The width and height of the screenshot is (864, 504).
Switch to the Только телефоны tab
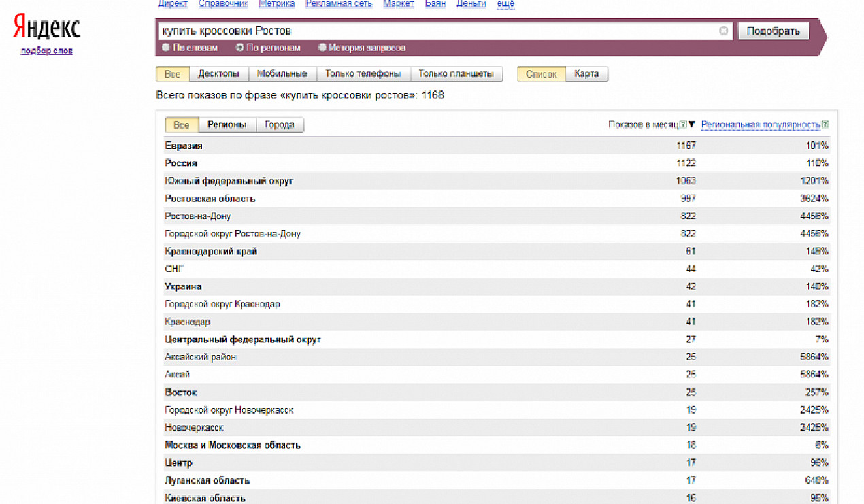(363, 74)
